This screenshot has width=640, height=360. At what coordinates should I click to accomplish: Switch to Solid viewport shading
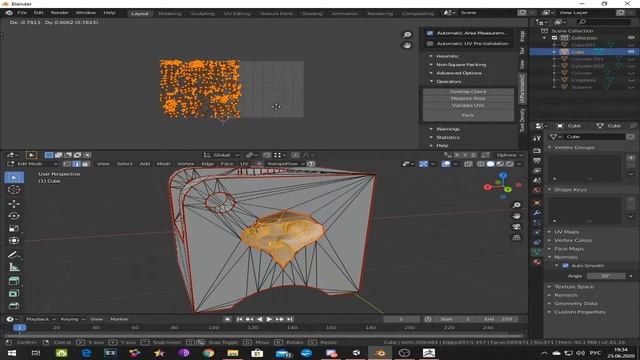pyautogui.click(x=490, y=164)
